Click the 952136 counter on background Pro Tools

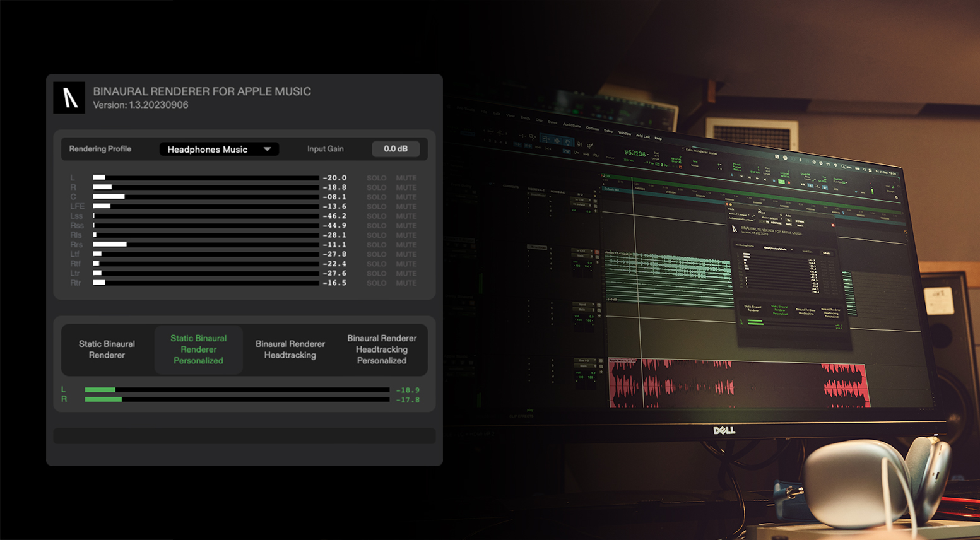[635, 153]
